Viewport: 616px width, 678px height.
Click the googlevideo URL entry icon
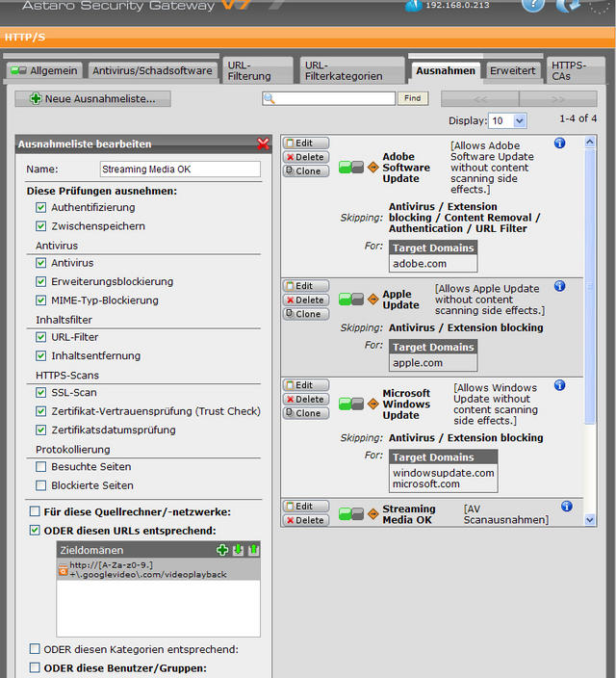click(x=64, y=570)
